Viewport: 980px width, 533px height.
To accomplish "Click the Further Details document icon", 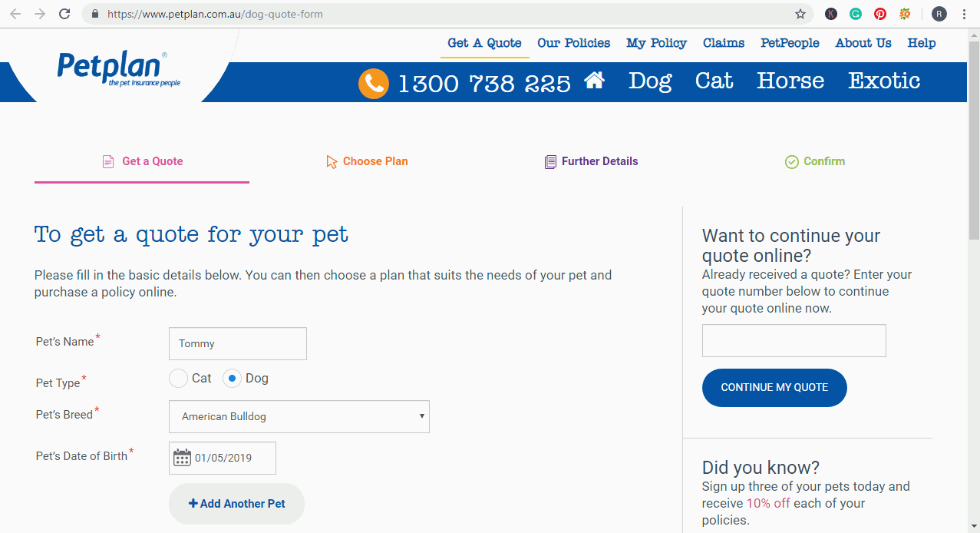I will click(x=550, y=161).
